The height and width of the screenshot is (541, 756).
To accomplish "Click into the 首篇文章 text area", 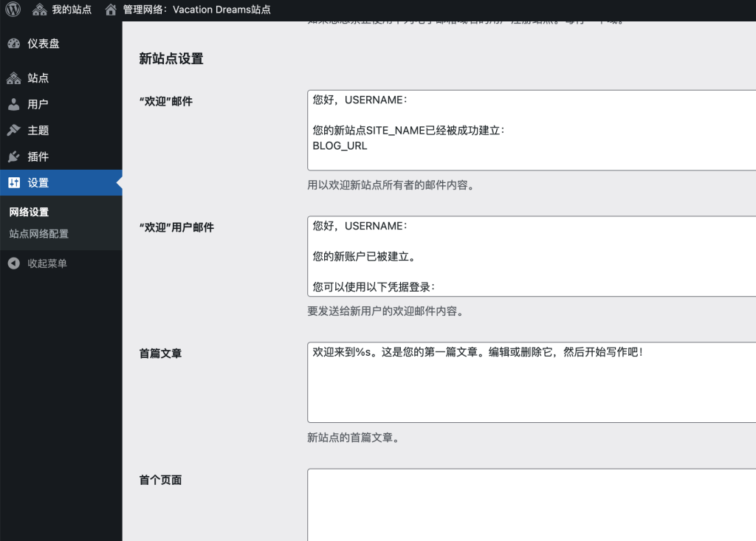I will [x=532, y=382].
